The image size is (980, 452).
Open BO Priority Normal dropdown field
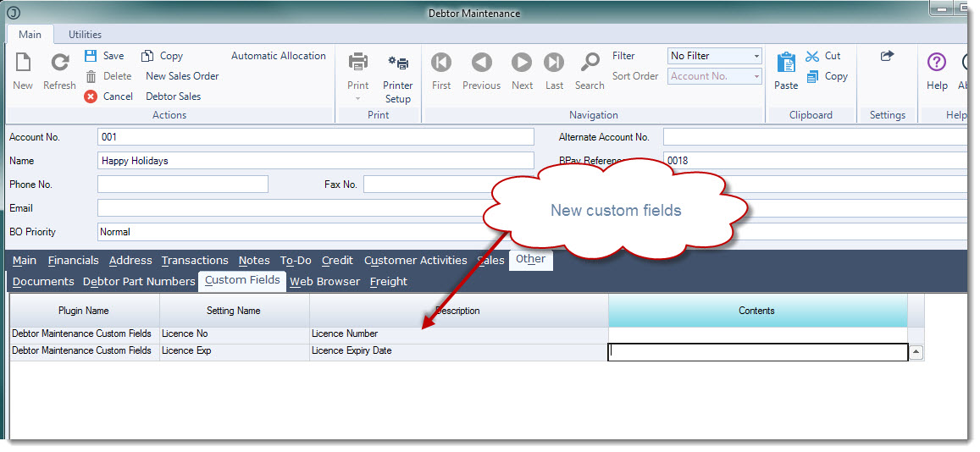point(316,232)
